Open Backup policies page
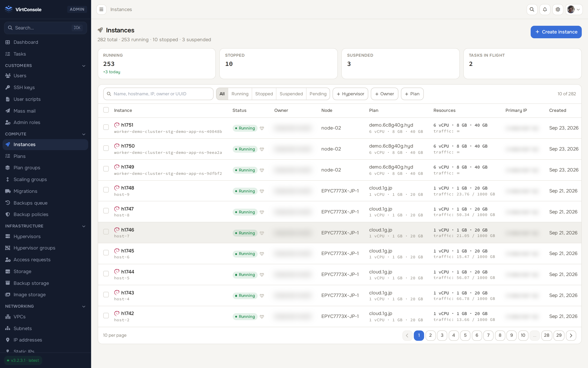 [45, 214]
